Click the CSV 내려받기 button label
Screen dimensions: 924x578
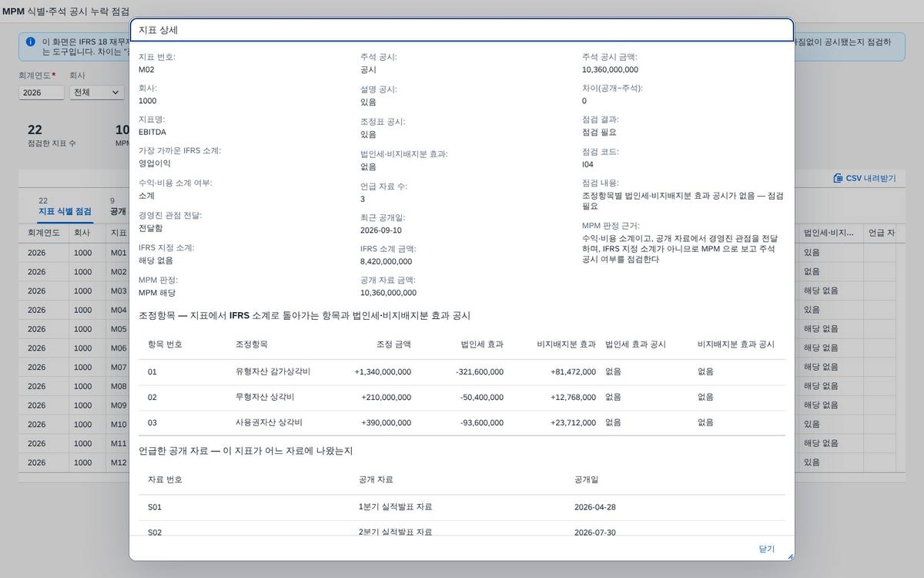click(x=871, y=178)
